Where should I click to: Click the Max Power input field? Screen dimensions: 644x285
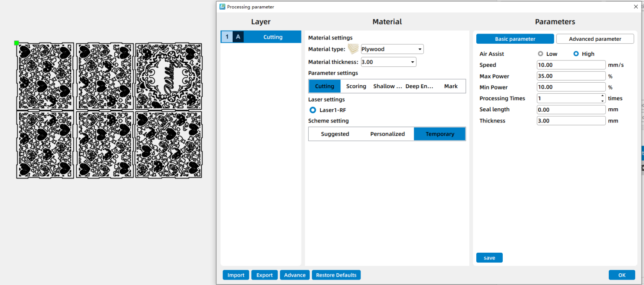[x=571, y=76]
